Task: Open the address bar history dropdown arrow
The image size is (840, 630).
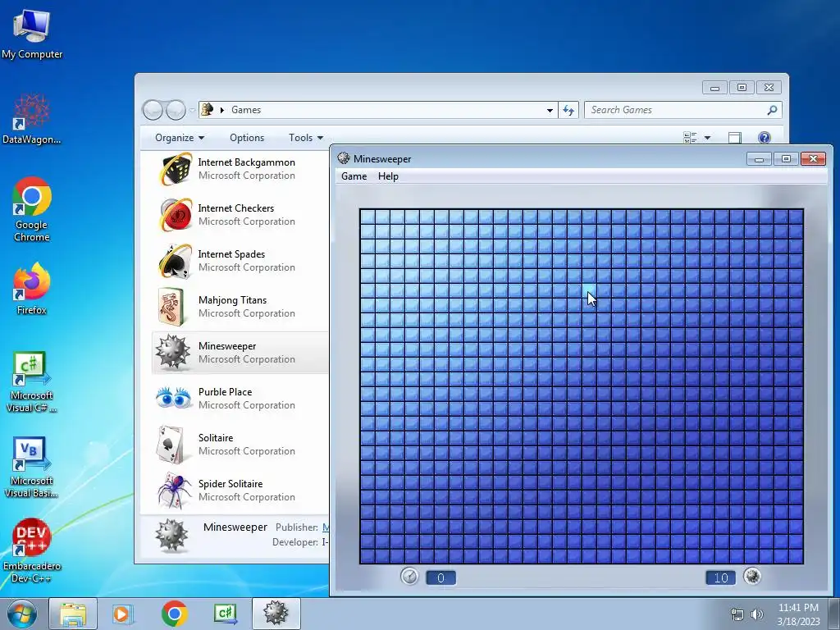Action: (550, 110)
